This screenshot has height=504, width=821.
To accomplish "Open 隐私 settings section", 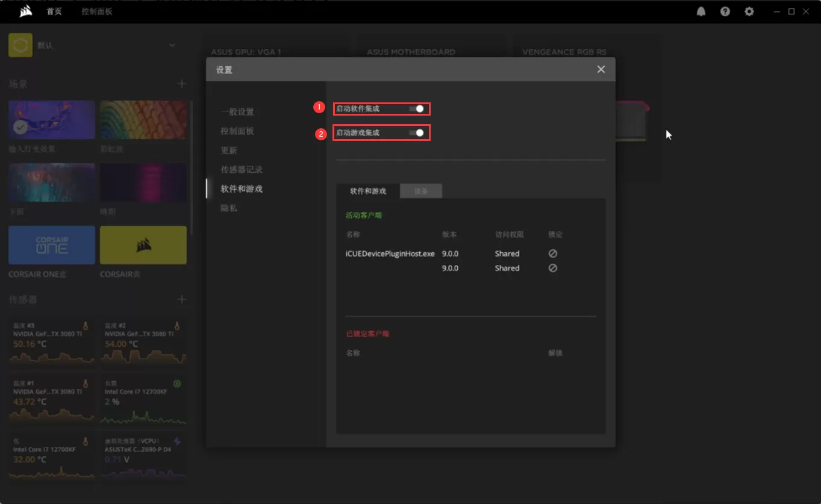I will point(229,208).
